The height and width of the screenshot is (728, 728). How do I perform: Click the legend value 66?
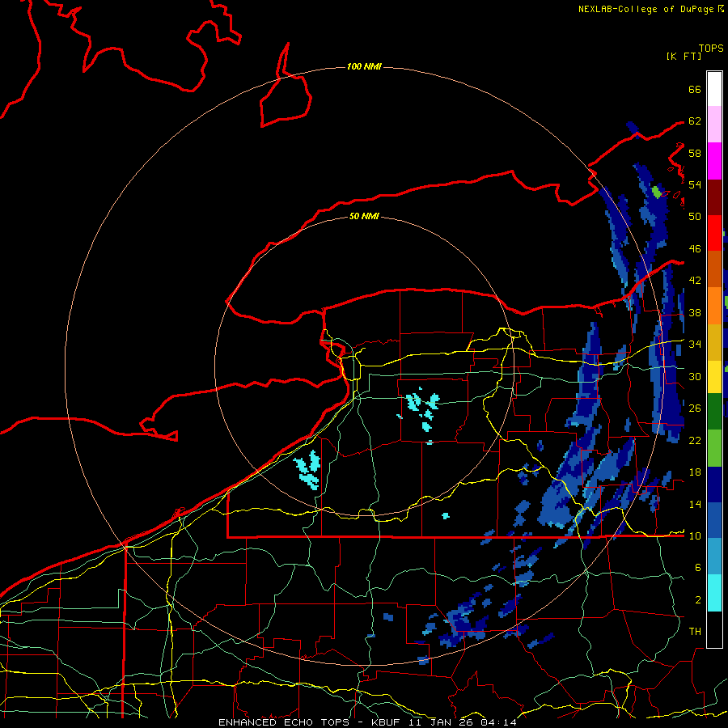[695, 89]
